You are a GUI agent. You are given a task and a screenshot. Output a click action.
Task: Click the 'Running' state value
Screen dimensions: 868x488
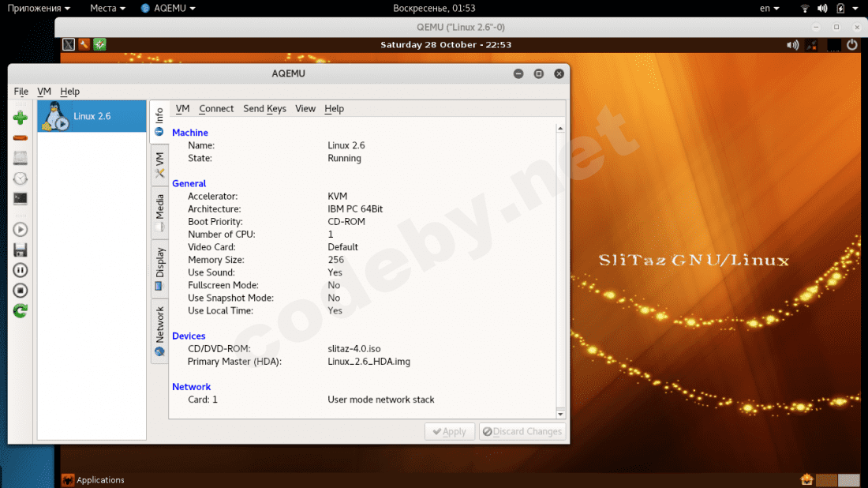(x=344, y=158)
